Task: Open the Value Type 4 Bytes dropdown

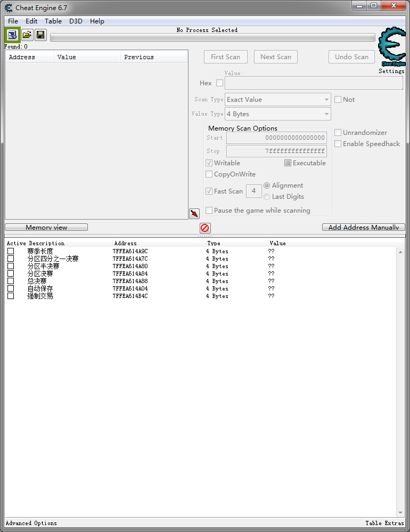Action: pos(278,114)
